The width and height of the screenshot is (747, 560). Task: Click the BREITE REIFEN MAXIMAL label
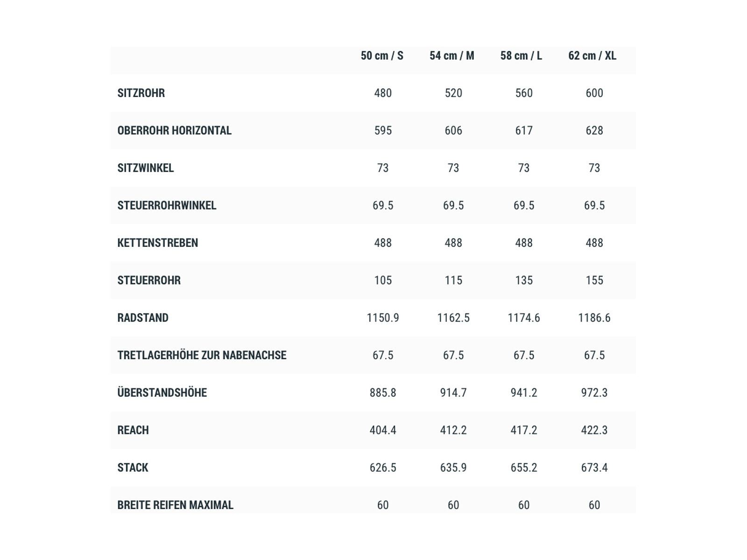coord(175,505)
